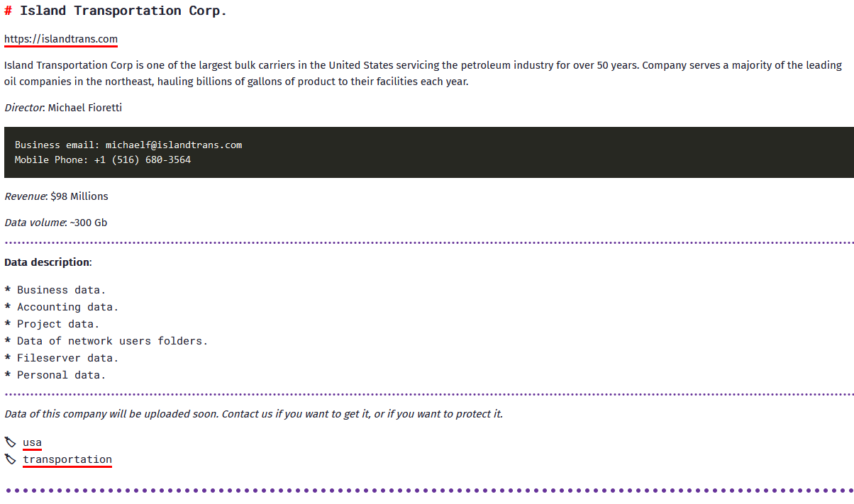
Task: Click the Business data list item
Action: coord(61,290)
